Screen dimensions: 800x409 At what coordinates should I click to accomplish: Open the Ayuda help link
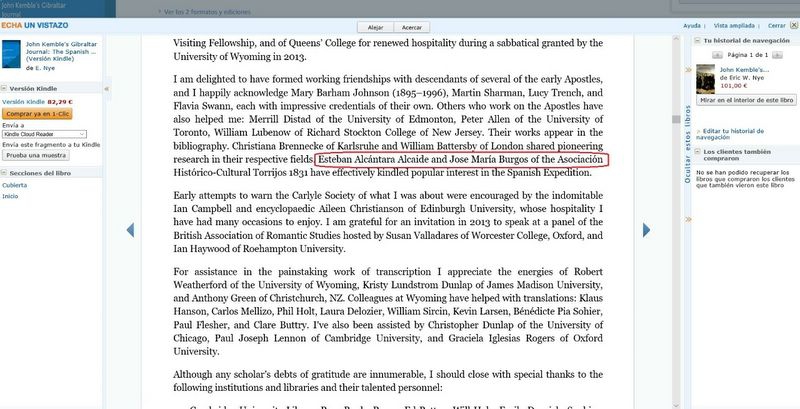692,25
